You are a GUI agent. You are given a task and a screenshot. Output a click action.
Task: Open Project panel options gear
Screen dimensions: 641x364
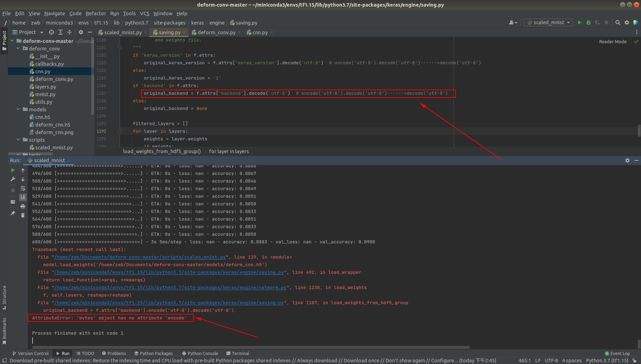pos(81,32)
